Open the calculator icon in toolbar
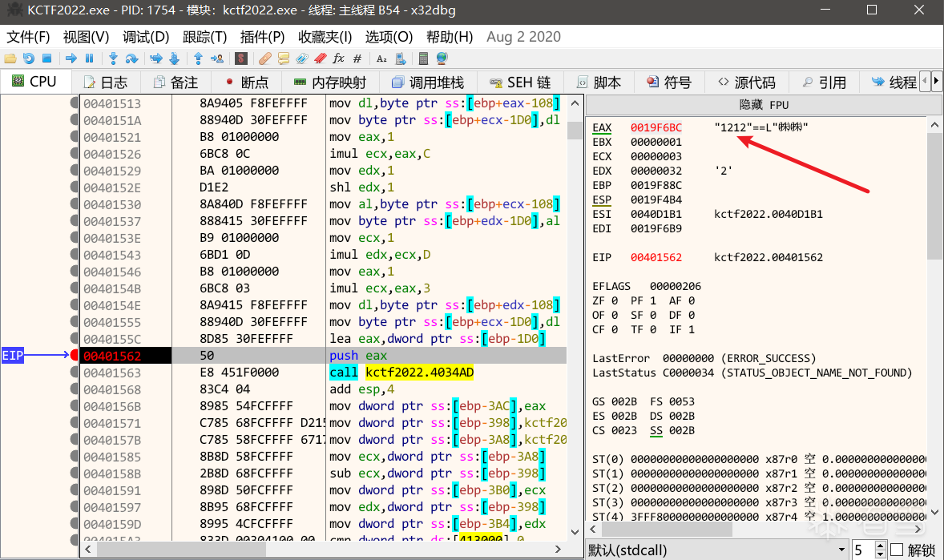Screen dimensions: 944x560 point(424,58)
